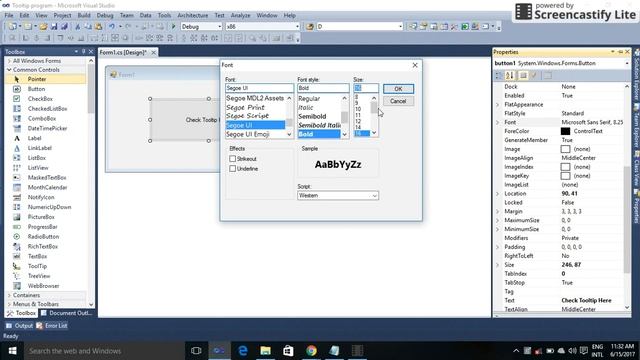
Task: Open the Output tab at bottom
Action: [19, 326]
